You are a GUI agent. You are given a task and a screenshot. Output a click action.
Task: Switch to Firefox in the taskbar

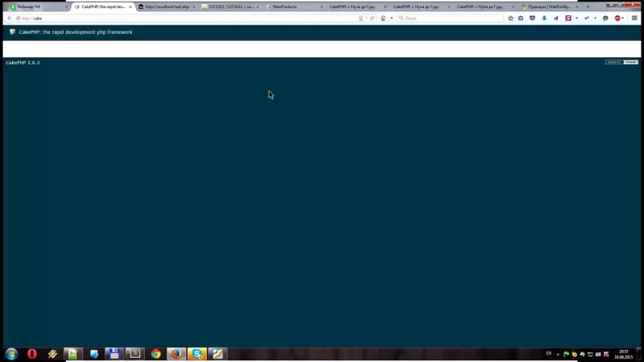coord(176,354)
